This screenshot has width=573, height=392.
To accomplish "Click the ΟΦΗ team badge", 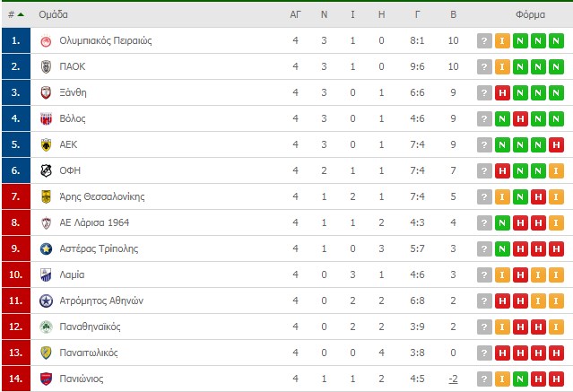I will pos(46,170).
